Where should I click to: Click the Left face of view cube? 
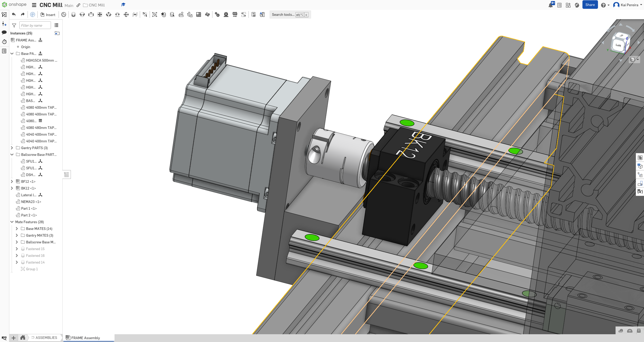(618, 45)
